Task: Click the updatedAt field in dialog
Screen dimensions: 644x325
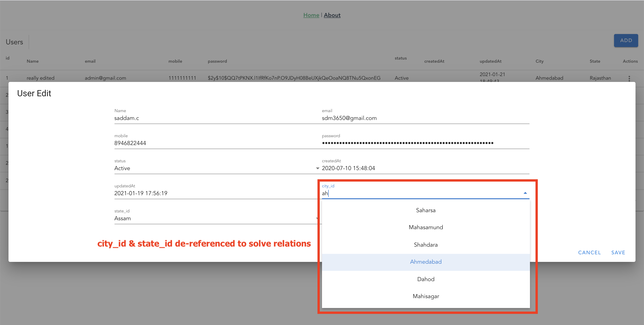Action: coord(215,193)
